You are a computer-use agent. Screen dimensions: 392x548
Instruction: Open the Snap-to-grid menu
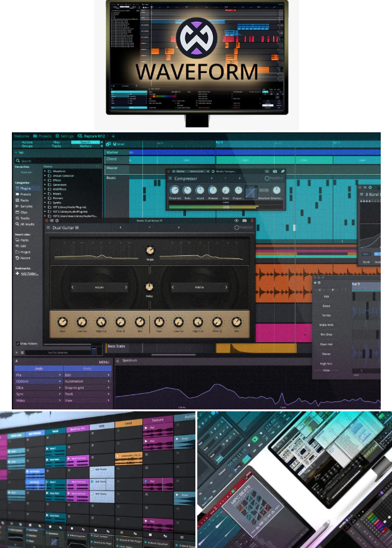point(87,388)
